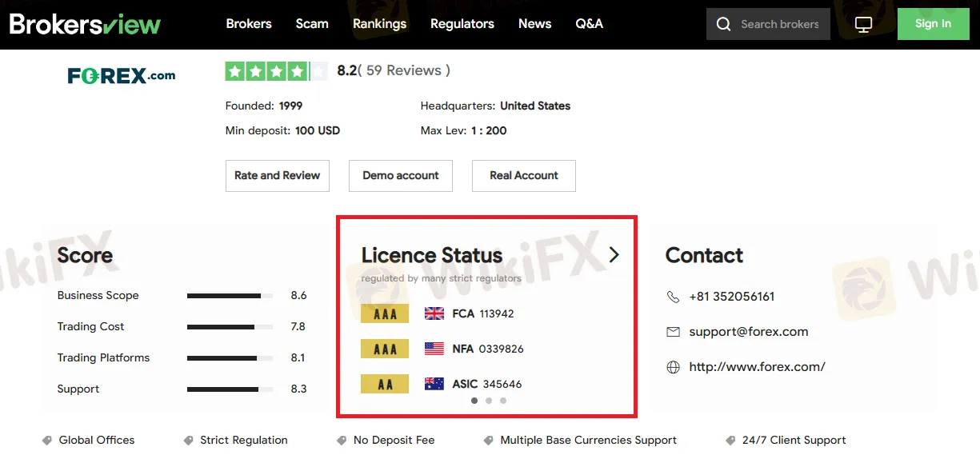
Task: Click the Strict Regulation tag icon
Action: coord(189,440)
